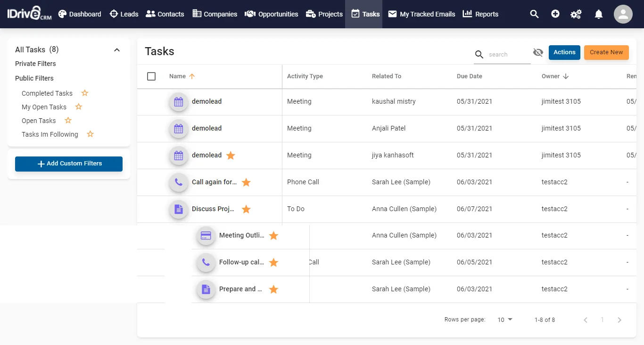Image resolution: width=644 pixels, height=345 pixels.
Task: Click calendar icon of kaushal mistry meeting
Action: (x=179, y=102)
